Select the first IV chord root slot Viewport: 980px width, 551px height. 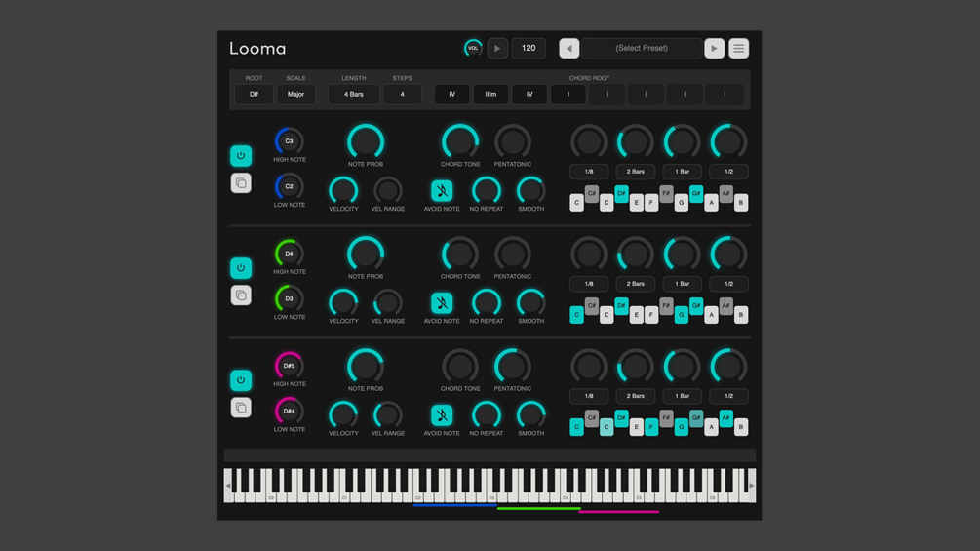pos(451,95)
